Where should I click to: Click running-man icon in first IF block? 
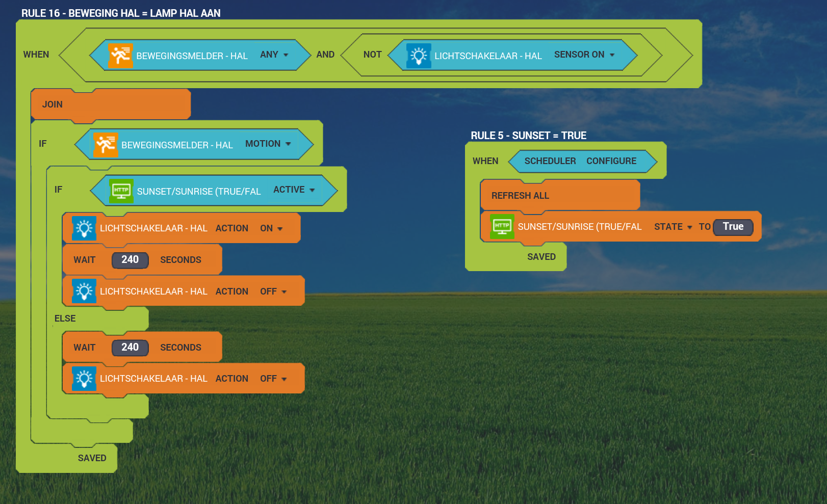coord(106,145)
